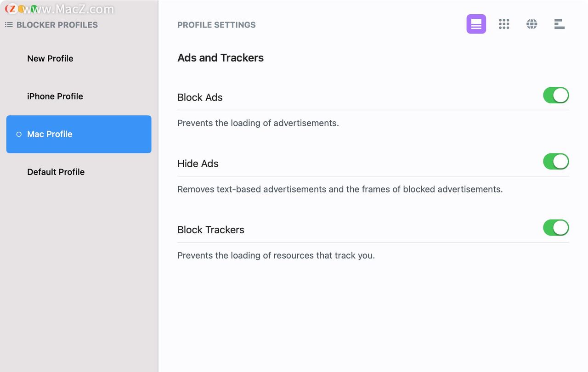
Task: Select the purple Ads and Trackers settings icon
Action: [476, 24]
